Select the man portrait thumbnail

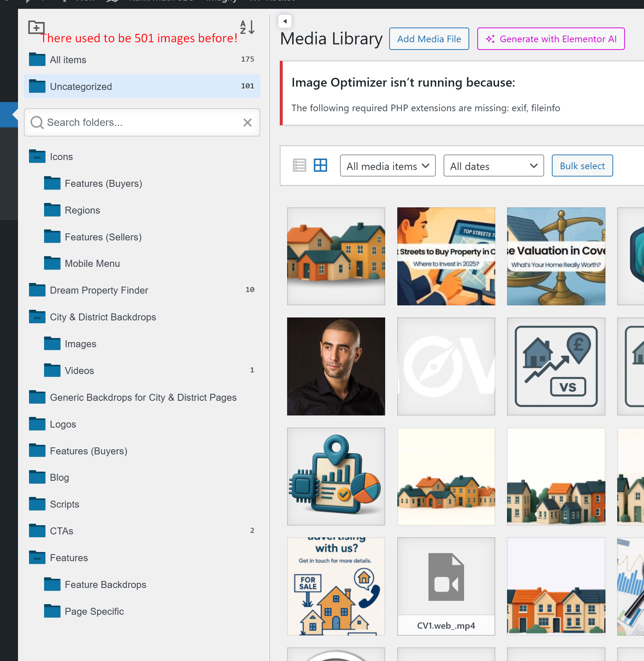click(336, 366)
